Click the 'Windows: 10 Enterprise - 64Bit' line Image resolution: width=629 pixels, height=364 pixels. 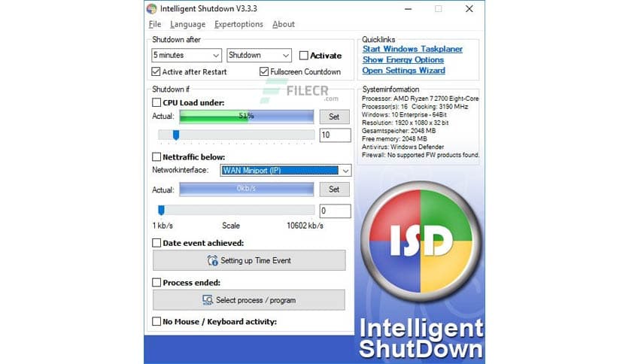pos(404,114)
